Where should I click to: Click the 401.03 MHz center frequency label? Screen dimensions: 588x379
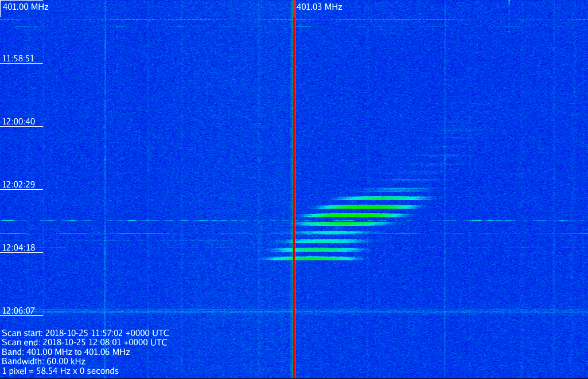[x=320, y=7]
